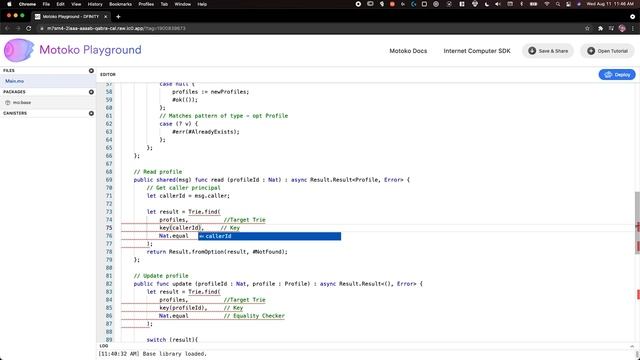640x360 pixels.
Task: Add a new package in PACKAGES panel
Action: tap(91, 92)
